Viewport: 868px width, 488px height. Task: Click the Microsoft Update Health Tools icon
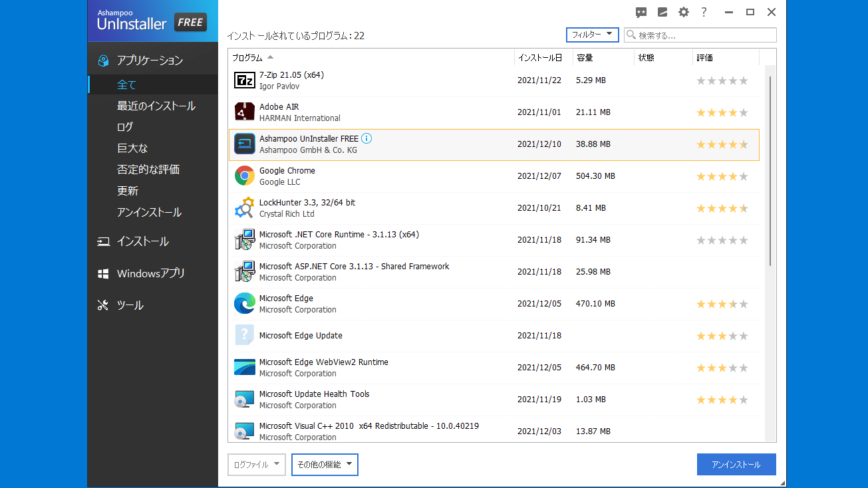(x=245, y=400)
